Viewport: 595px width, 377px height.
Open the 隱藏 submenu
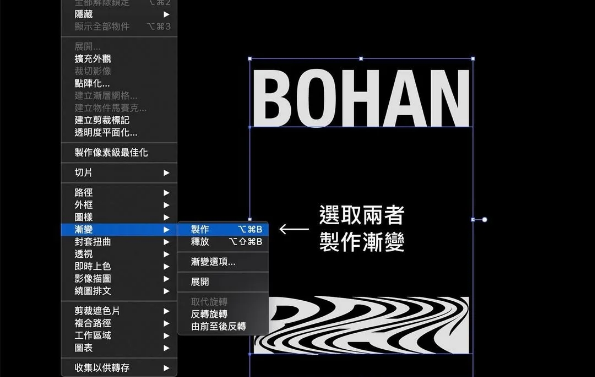click(x=119, y=14)
